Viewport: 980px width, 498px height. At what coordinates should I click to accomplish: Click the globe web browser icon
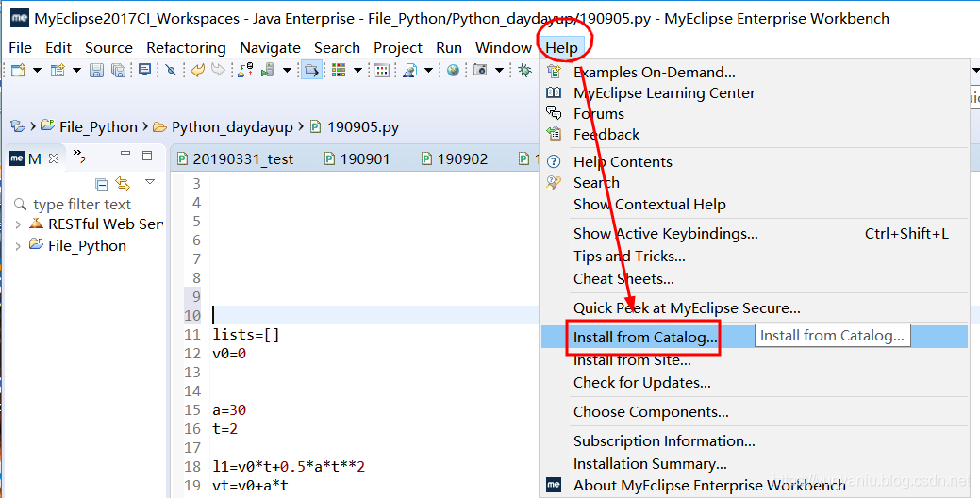(x=453, y=70)
